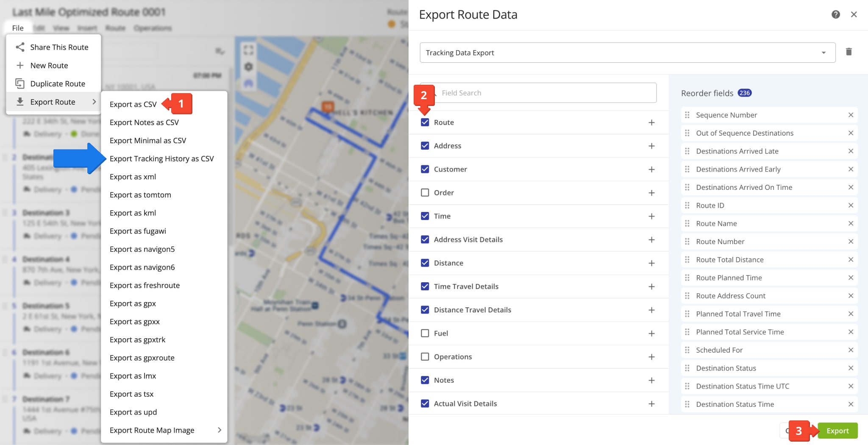Grab the drag handle of Destinations Arrived On Time
Screen dimensions: 868x445
coord(687,187)
